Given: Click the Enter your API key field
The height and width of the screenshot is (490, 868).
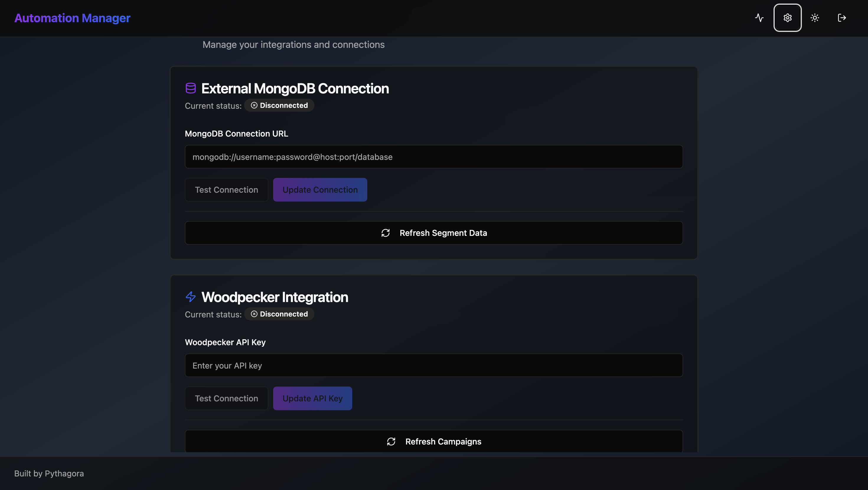Looking at the screenshot, I should coord(434,365).
